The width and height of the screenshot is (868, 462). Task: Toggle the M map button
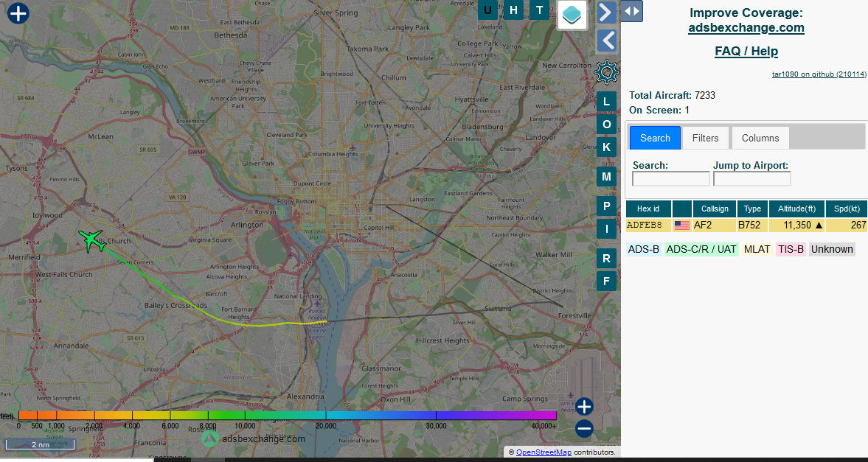(607, 177)
